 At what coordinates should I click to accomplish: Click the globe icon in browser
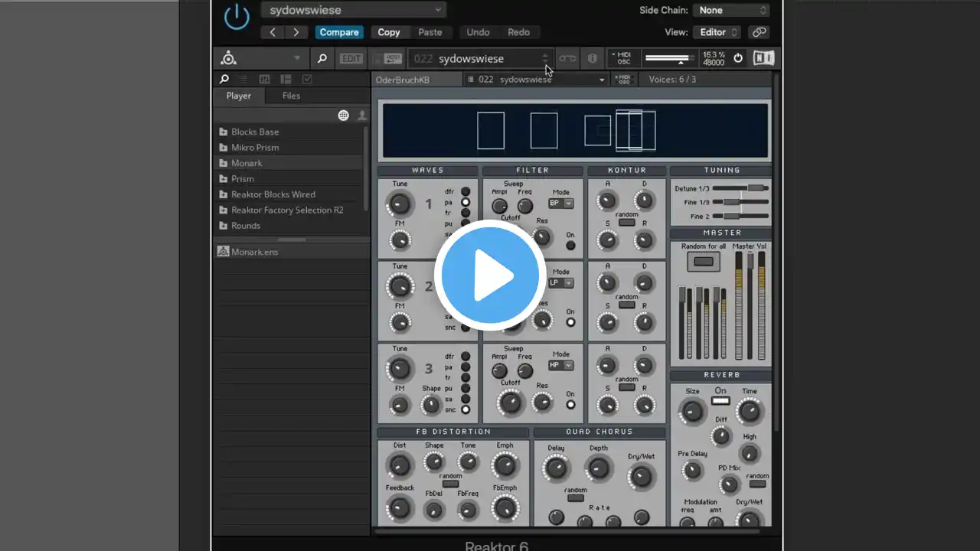(x=343, y=116)
